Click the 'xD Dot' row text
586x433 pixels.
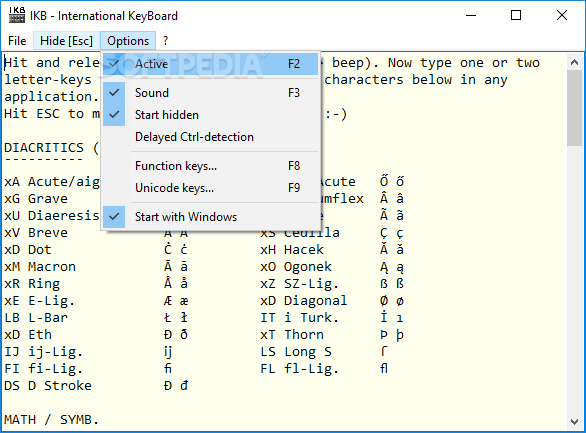pos(28,250)
